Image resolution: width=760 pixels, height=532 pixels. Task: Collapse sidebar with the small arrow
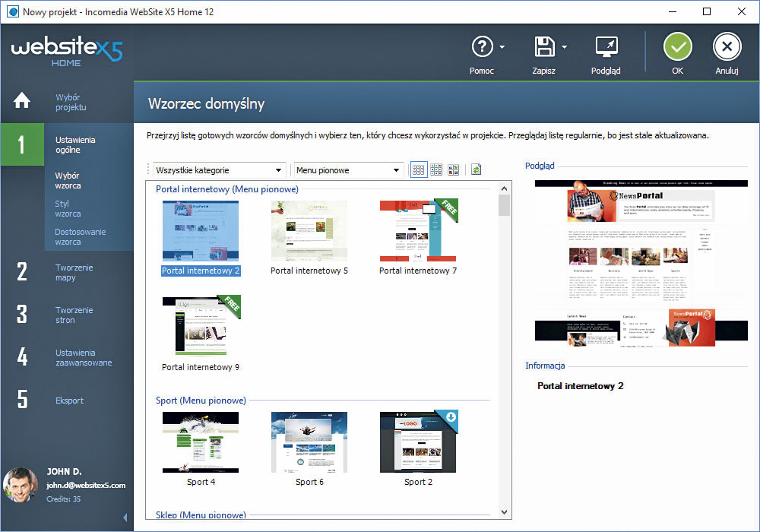tap(125, 518)
